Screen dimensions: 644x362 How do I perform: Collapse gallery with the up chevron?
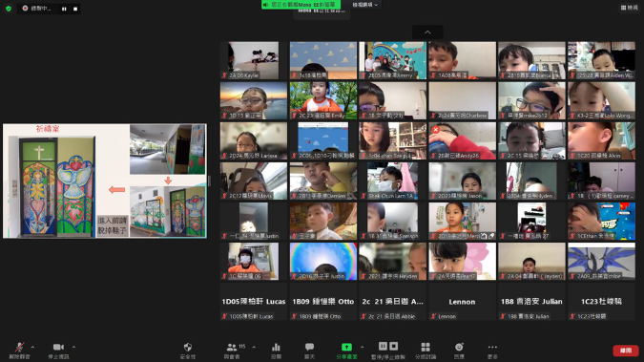(427, 32)
